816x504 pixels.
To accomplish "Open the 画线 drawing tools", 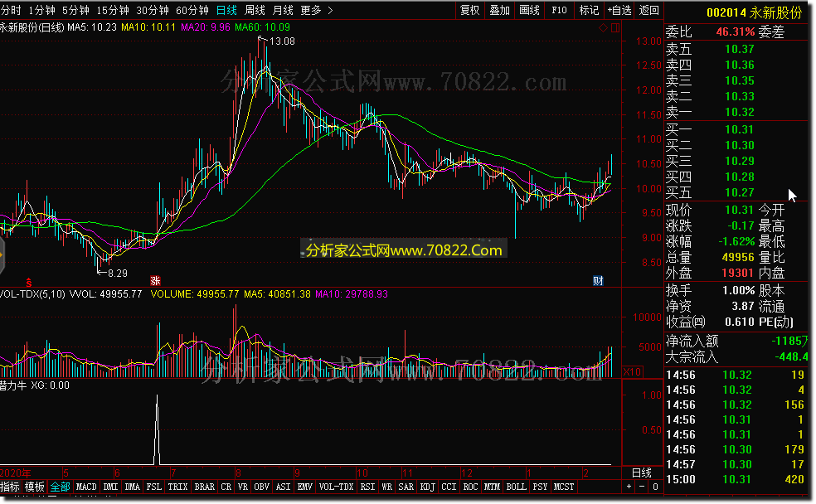I will pyautogui.click(x=529, y=10).
